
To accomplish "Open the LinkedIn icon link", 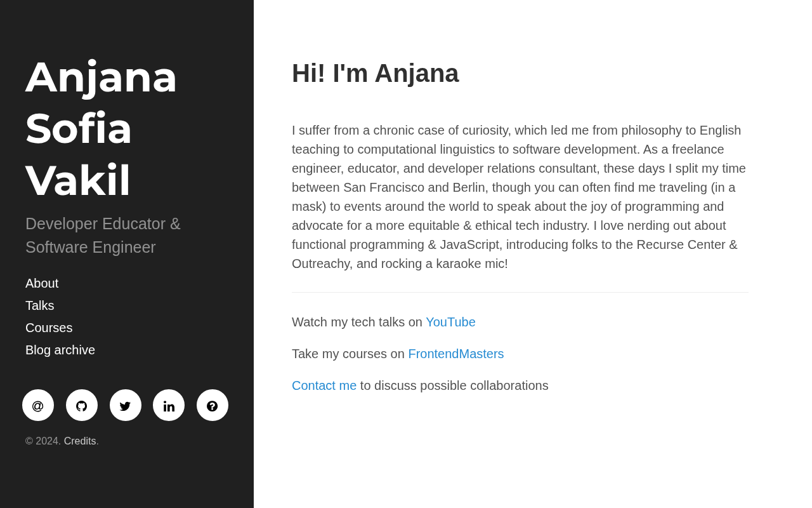I will (169, 405).
